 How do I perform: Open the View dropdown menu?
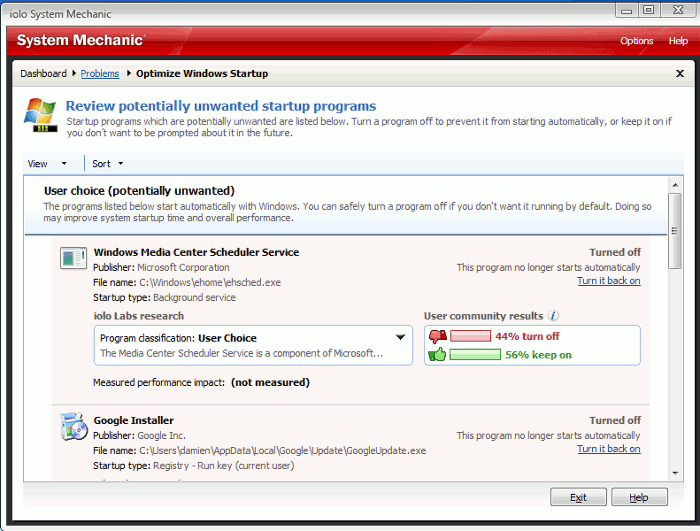tap(47, 164)
